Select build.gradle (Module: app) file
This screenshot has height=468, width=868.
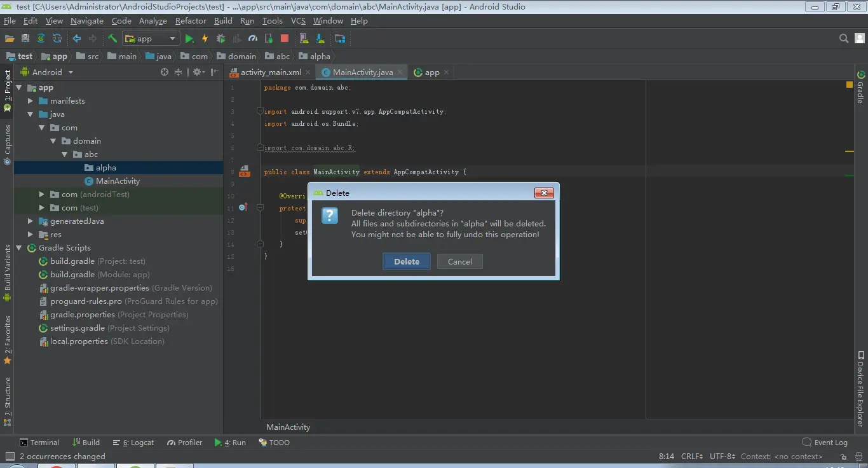point(94,275)
